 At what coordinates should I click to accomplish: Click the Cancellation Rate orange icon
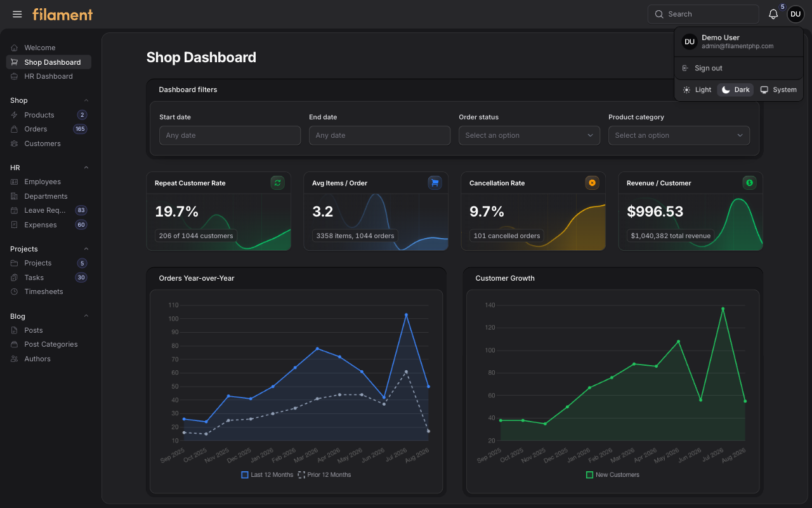pyautogui.click(x=592, y=183)
